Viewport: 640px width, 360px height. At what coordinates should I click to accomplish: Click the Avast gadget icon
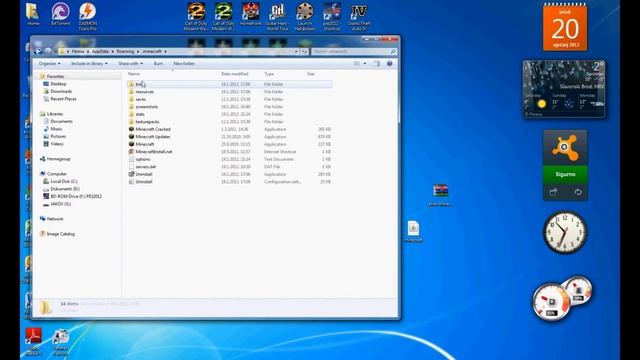[565, 148]
